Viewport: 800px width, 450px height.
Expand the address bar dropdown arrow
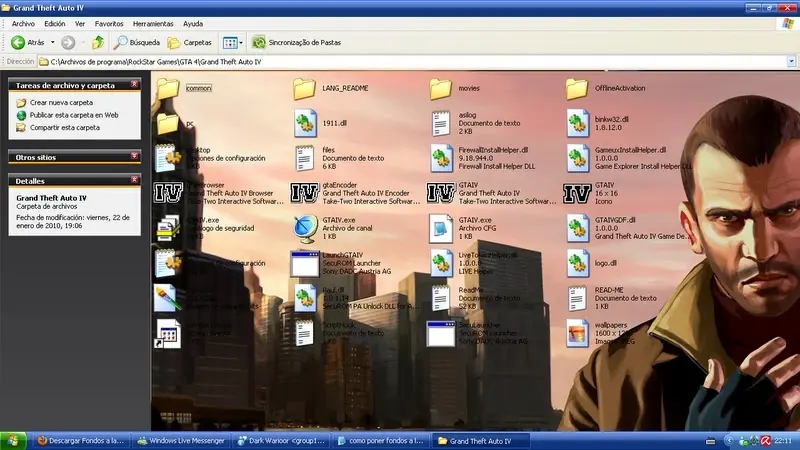tap(791, 62)
